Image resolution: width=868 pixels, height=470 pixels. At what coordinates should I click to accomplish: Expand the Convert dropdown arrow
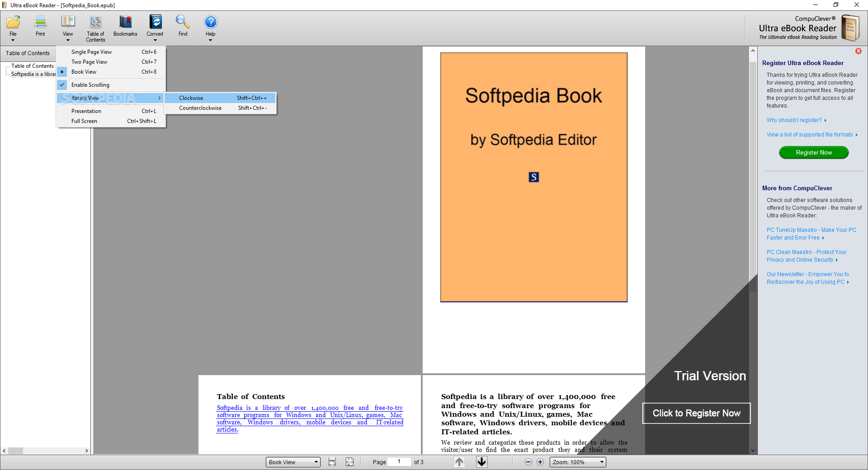(x=155, y=40)
